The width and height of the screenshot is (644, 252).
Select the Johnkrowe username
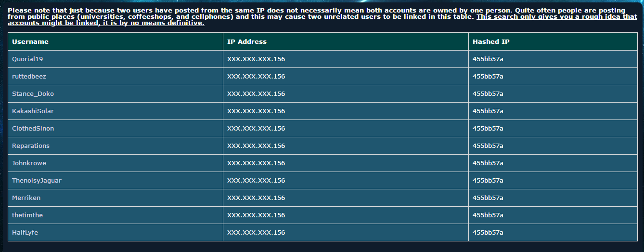[29, 163]
